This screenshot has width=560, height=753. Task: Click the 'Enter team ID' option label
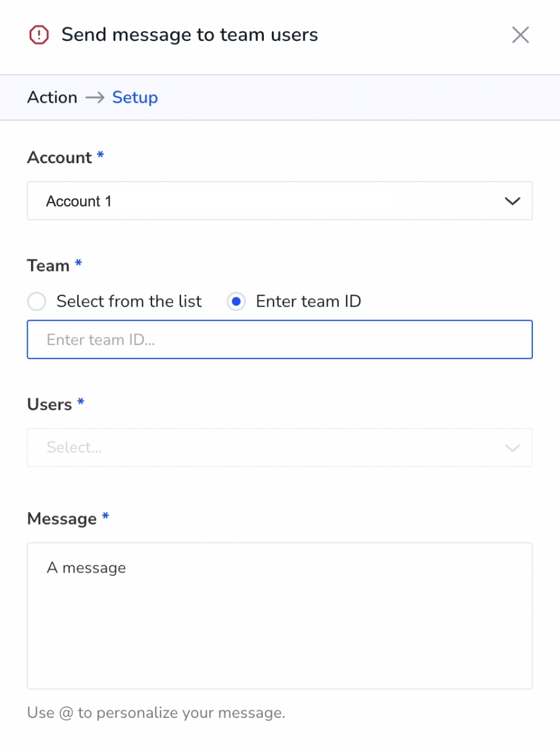tap(308, 301)
